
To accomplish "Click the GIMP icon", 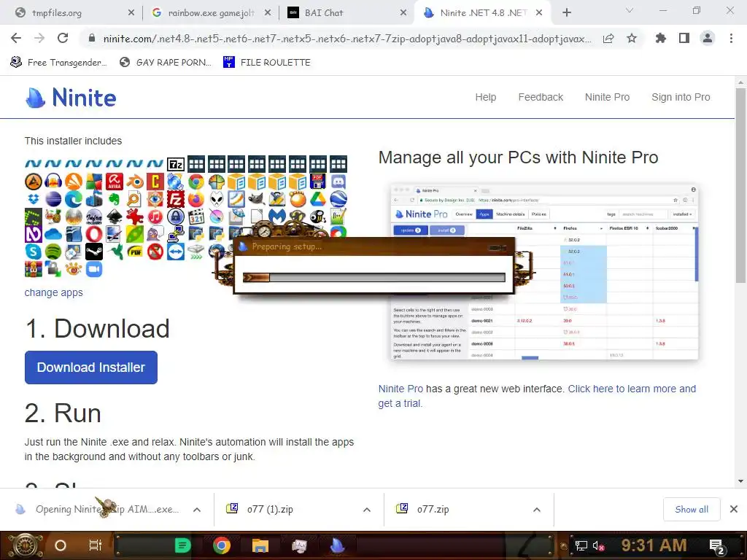I will [x=257, y=199].
